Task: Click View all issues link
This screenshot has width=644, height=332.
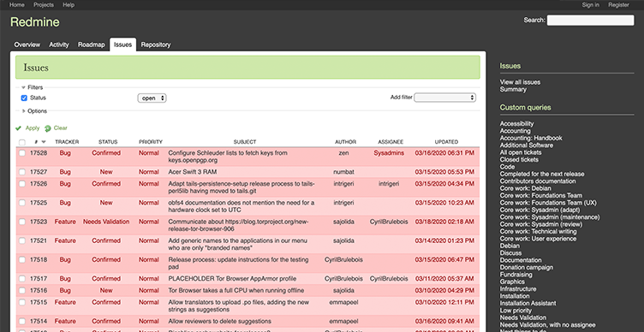Action: pyautogui.click(x=520, y=82)
